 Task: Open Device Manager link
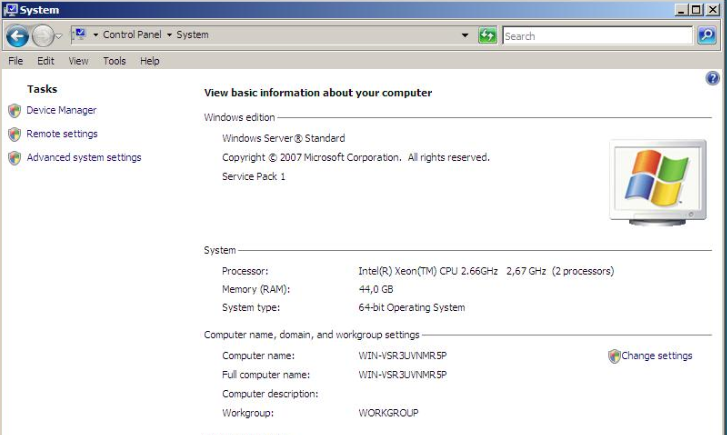61,110
